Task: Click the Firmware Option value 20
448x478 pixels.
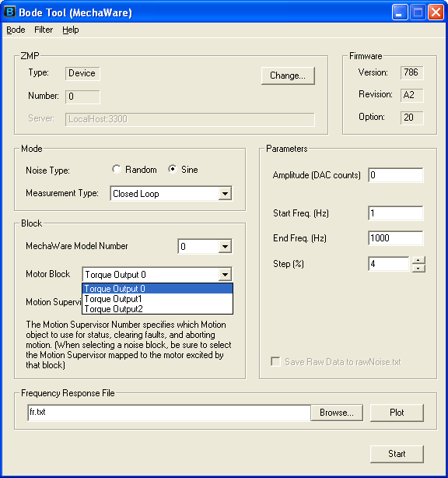Action: click(411, 118)
